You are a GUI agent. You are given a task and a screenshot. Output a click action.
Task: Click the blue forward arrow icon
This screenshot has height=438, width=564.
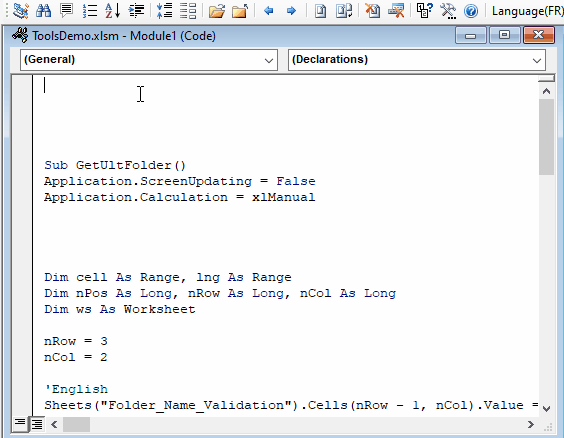(x=291, y=11)
